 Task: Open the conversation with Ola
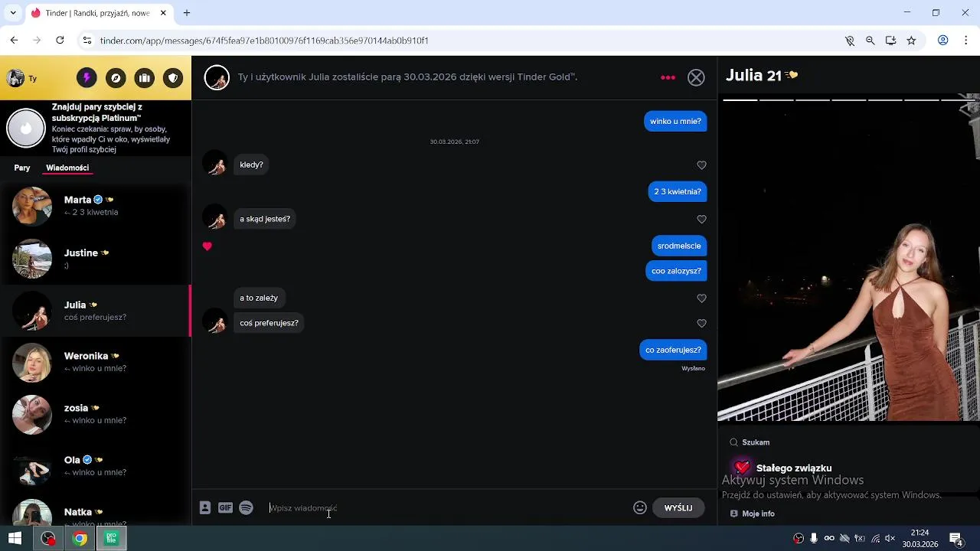(95, 466)
